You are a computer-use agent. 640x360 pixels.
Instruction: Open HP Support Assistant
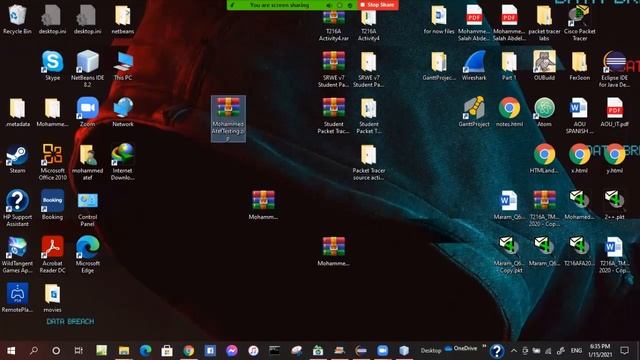(17, 208)
